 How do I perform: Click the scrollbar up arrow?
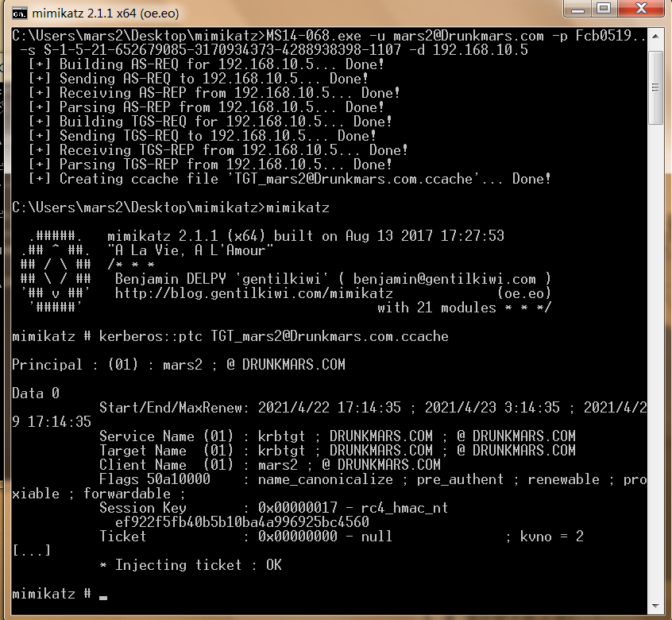[655, 37]
